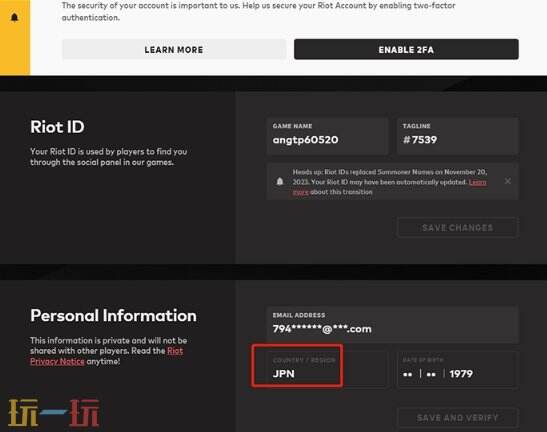The width and height of the screenshot is (547, 432).
Task: Select the Riot ID heading text
Action: pyautogui.click(x=57, y=127)
